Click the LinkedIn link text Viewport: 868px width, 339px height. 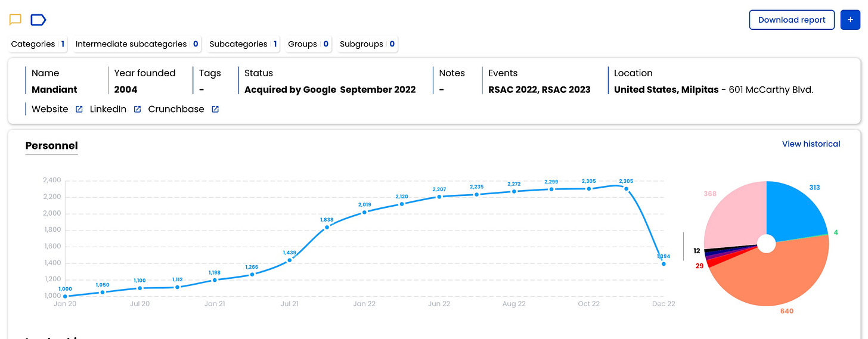(x=108, y=109)
